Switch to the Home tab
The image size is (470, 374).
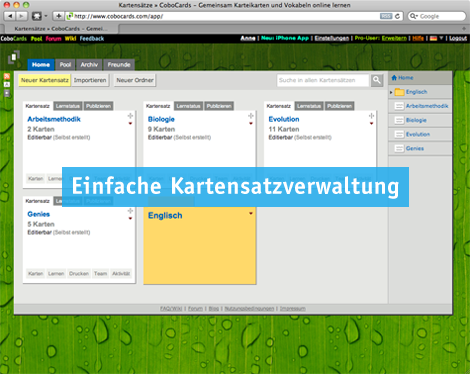point(41,65)
